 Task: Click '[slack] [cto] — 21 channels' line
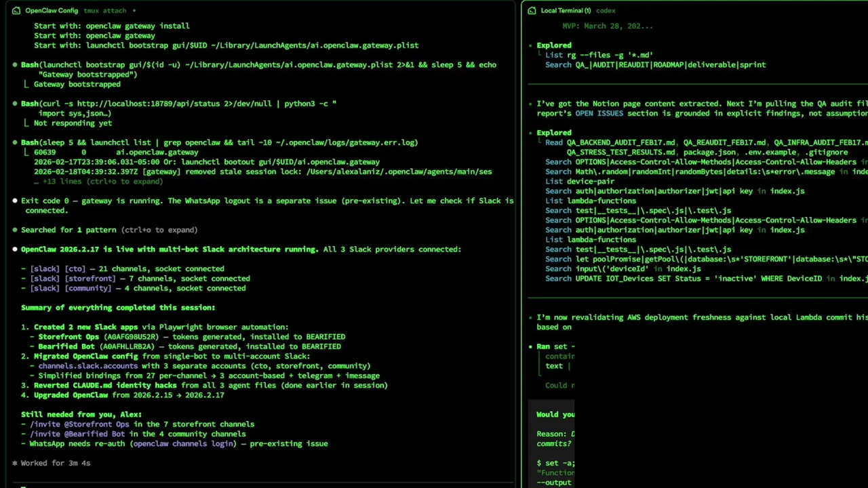(122, 269)
